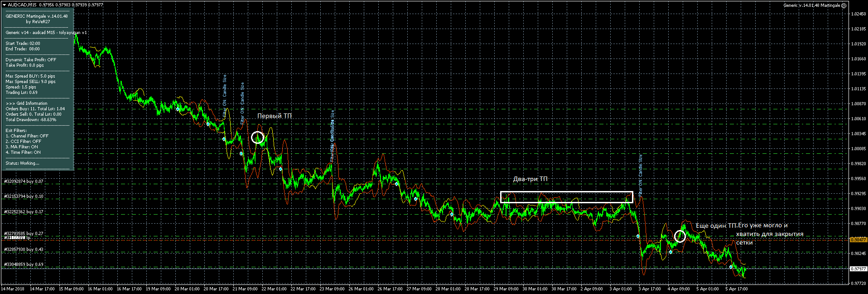Click the '14 Mar 2018' time axis label
This screenshot has height=294, width=868.
click(x=13, y=289)
